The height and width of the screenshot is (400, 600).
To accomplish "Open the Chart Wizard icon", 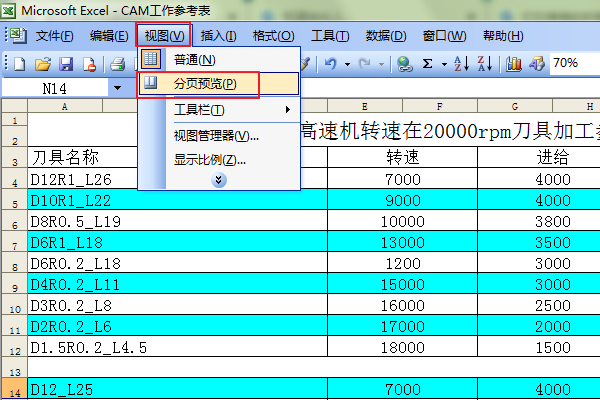I will click(514, 64).
